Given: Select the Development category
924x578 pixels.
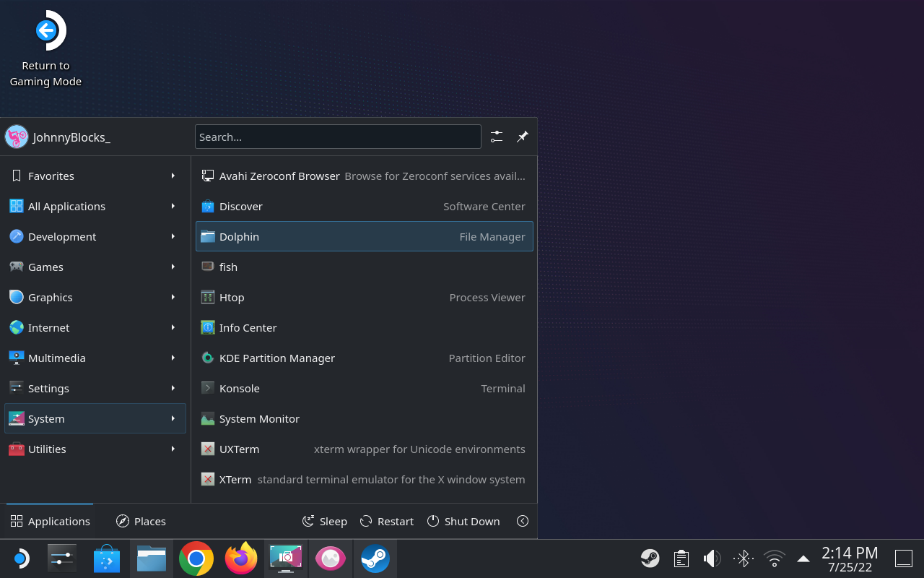Looking at the screenshot, I should (x=95, y=236).
